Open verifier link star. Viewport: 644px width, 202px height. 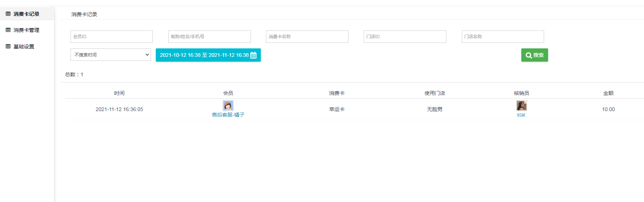pos(522,115)
